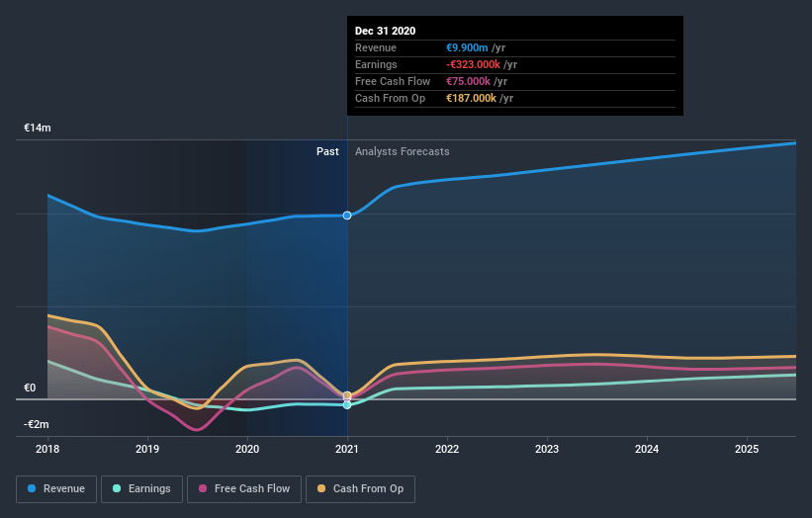Click the €75.000k free cash flow value
This screenshot has height=518, width=812.
[468, 81]
